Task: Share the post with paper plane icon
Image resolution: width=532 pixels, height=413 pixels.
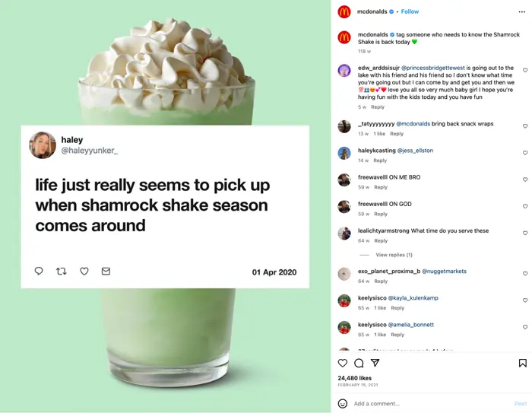Action: click(x=375, y=363)
